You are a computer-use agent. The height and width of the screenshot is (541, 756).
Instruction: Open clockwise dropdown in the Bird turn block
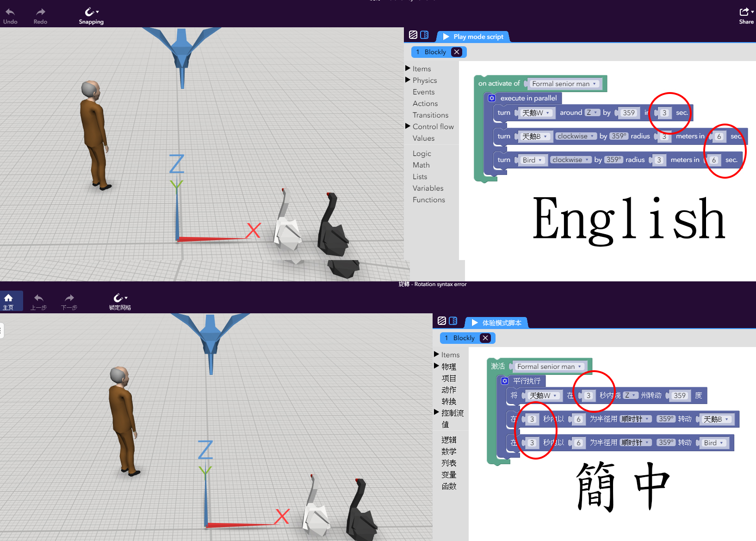click(570, 160)
